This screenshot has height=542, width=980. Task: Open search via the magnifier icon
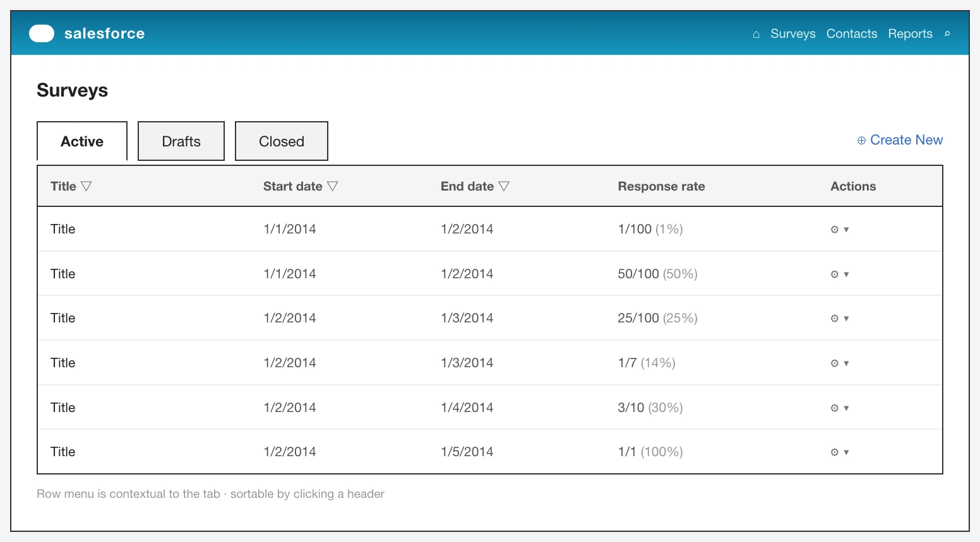[947, 34]
